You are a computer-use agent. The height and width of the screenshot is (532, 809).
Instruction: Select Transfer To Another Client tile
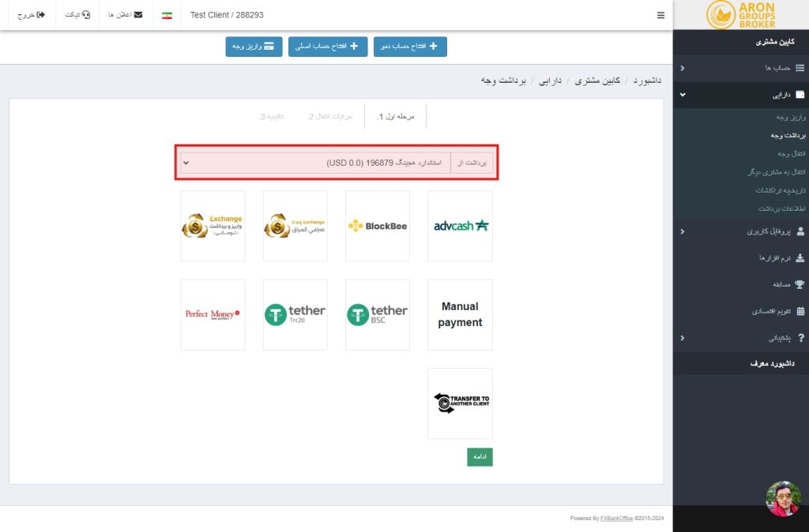(x=460, y=403)
